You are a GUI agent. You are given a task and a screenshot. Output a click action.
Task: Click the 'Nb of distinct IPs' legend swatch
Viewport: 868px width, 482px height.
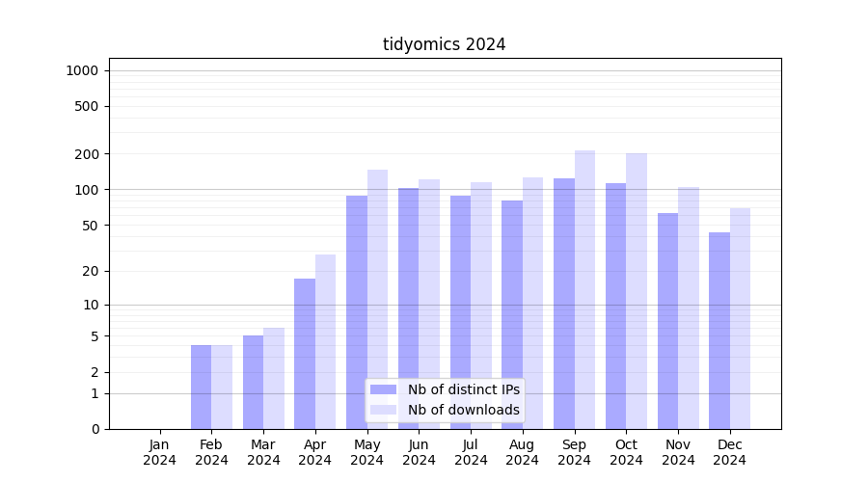point(383,389)
